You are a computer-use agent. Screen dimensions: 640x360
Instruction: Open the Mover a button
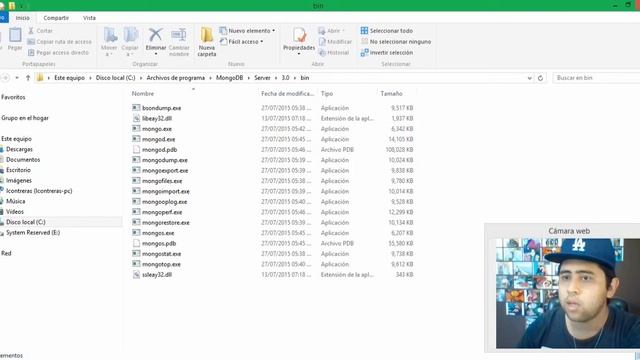click(109, 41)
